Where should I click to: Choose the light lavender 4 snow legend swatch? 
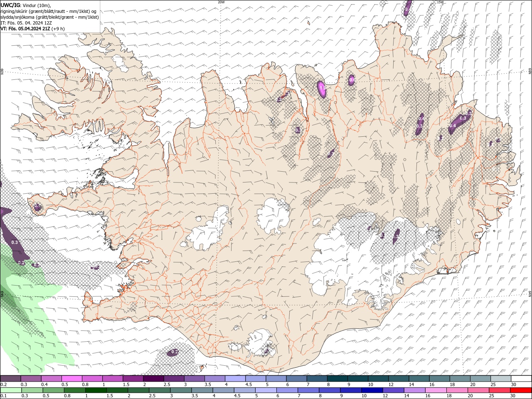tap(235, 379)
